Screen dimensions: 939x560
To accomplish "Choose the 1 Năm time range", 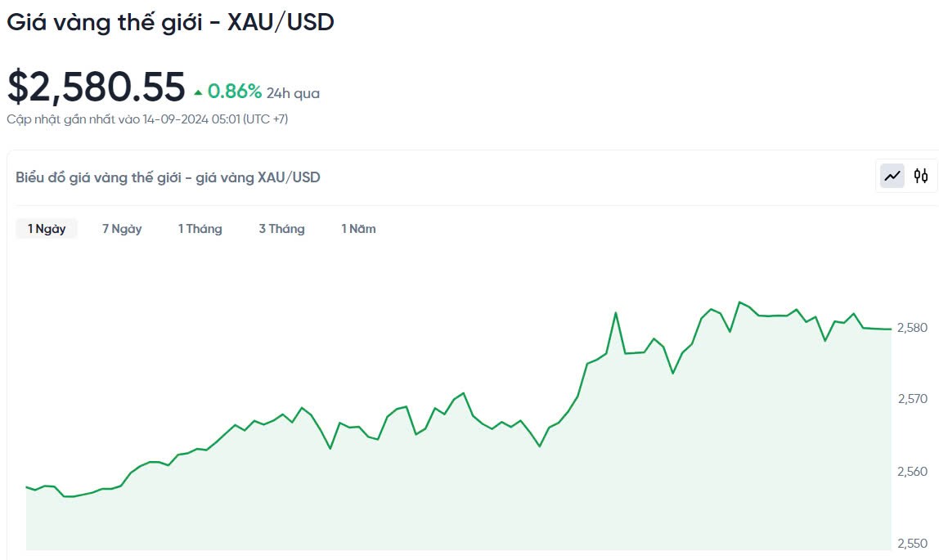I will click(x=358, y=229).
